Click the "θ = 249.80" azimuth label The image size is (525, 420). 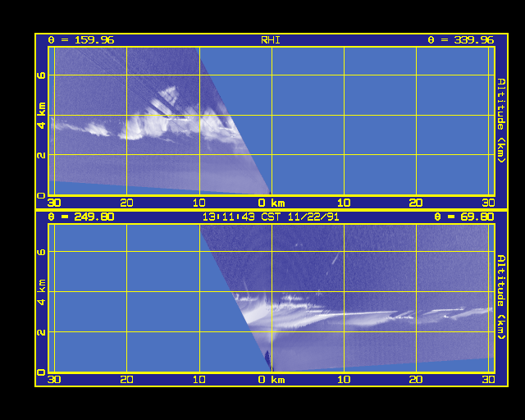(x=81, y=217)
